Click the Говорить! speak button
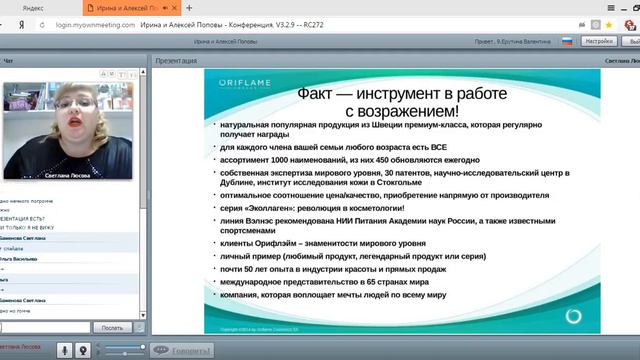Screen dimensions: 640x360 coord(182,351)
